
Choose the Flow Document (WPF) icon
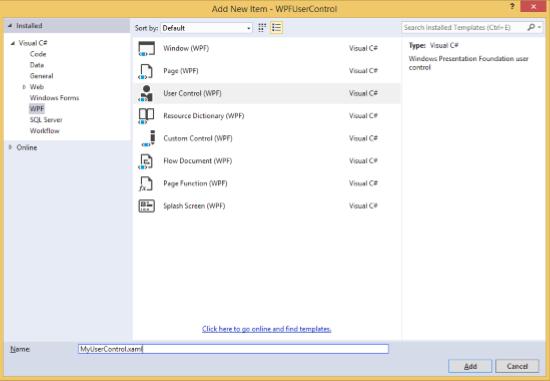point(146,161)
